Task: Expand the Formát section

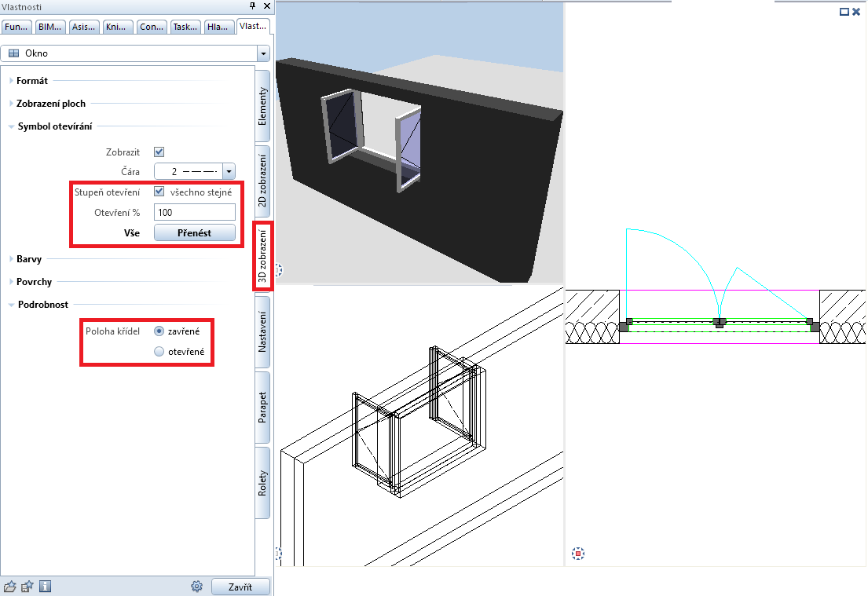Action: click(31, 80)
